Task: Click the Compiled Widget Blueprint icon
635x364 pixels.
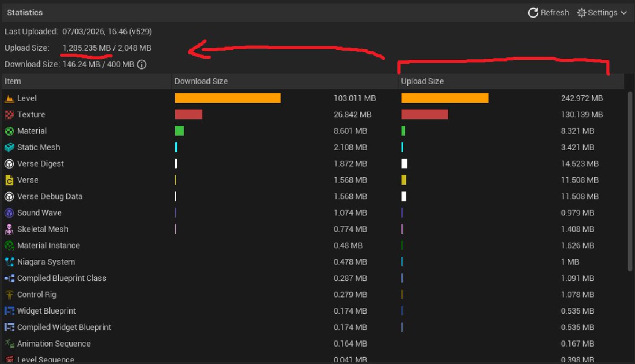Action: coord(10,328)
